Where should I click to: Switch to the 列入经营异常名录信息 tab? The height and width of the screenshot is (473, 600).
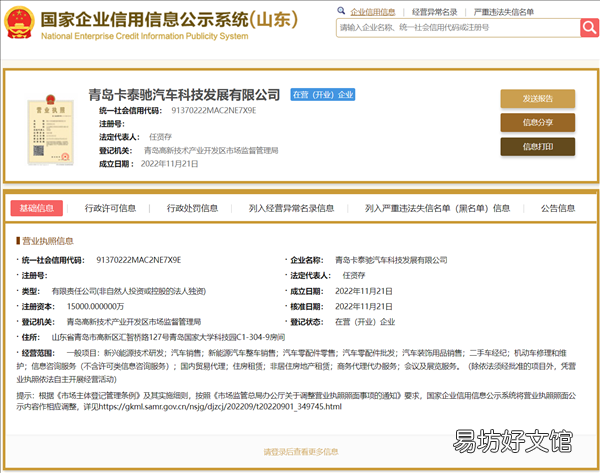click(x=291, y=208)
